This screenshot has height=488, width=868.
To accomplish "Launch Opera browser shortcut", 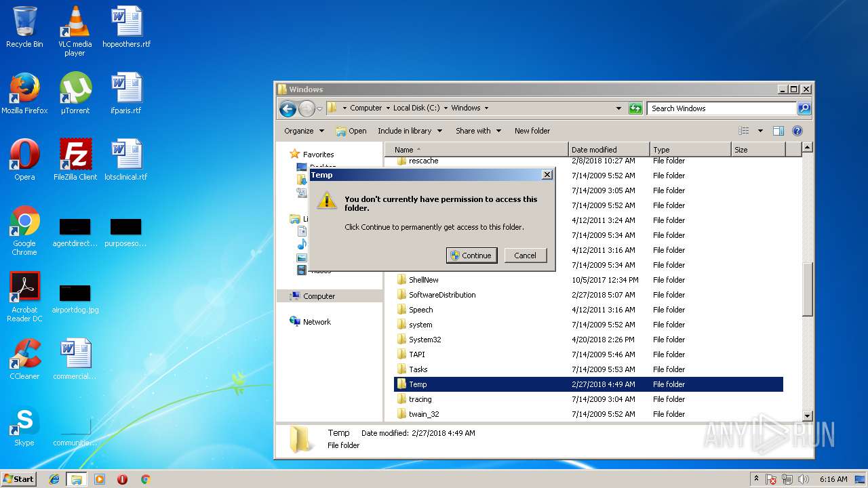I will point(24,160).
